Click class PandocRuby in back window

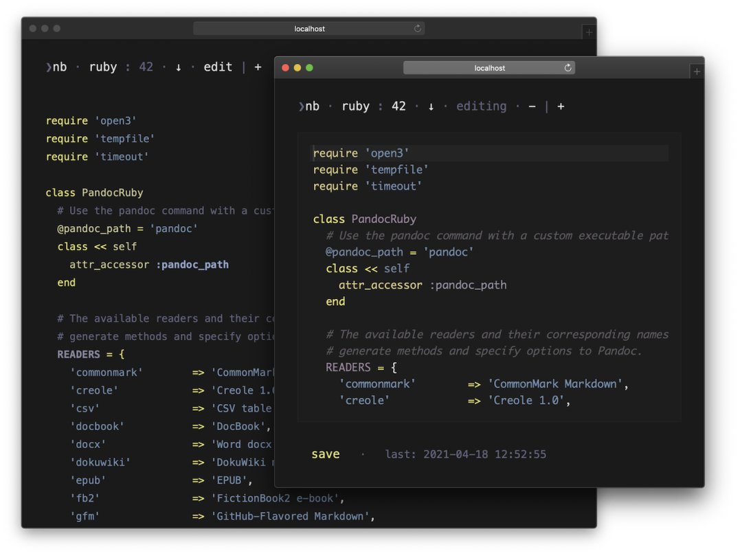[x=94, y=192]
